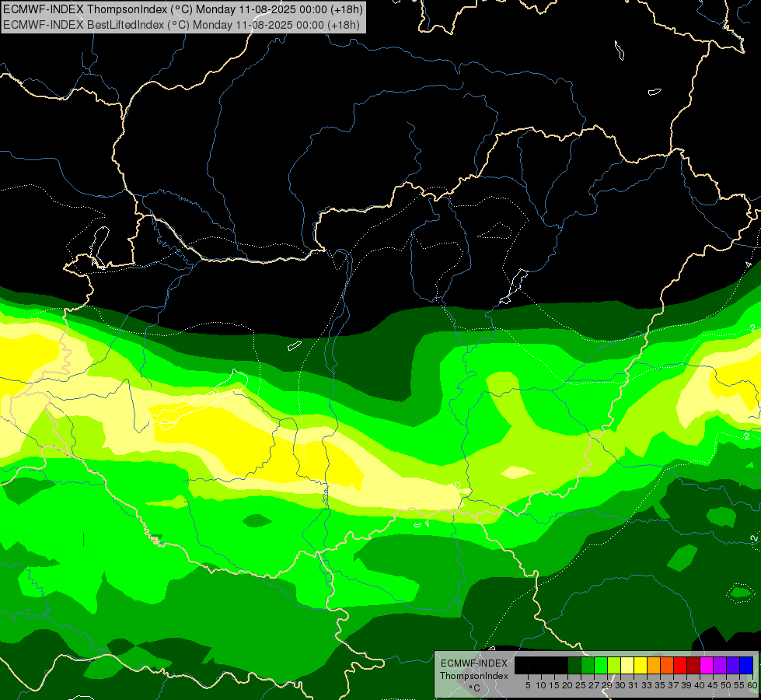The image size is (761, 700).
Task: Click the legend tick label 35
Action: 660,685
